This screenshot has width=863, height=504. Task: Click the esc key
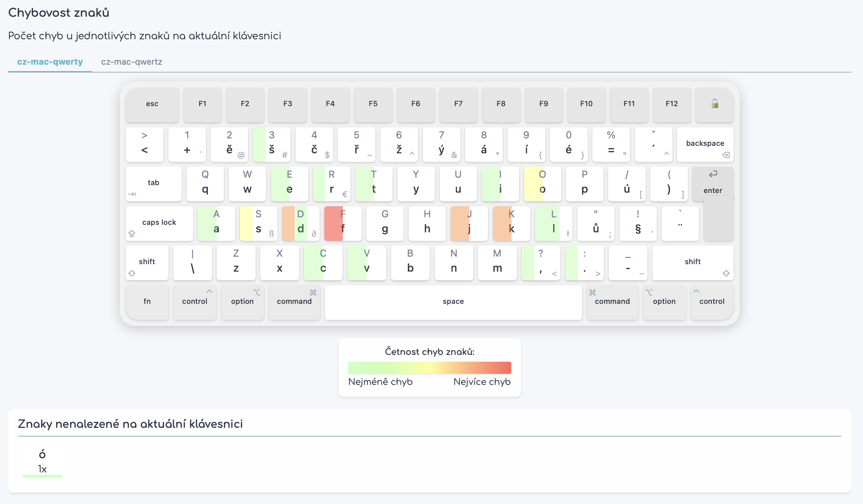point(152,104)
